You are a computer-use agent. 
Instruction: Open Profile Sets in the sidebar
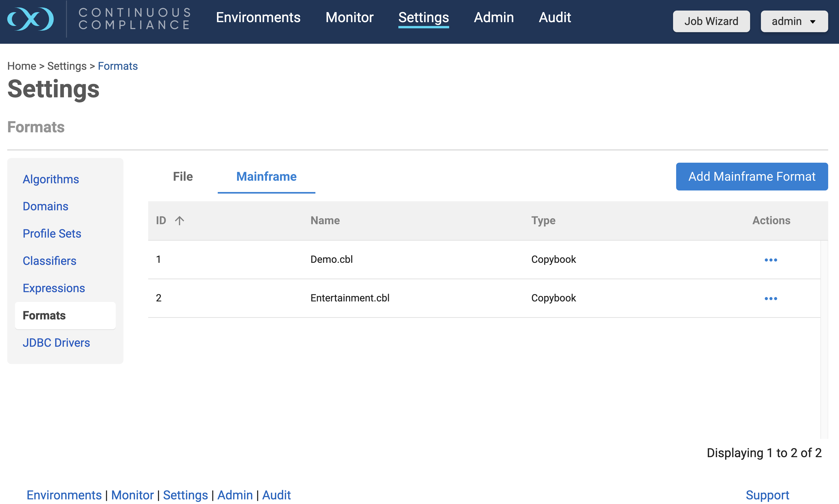tap(52, 234)
